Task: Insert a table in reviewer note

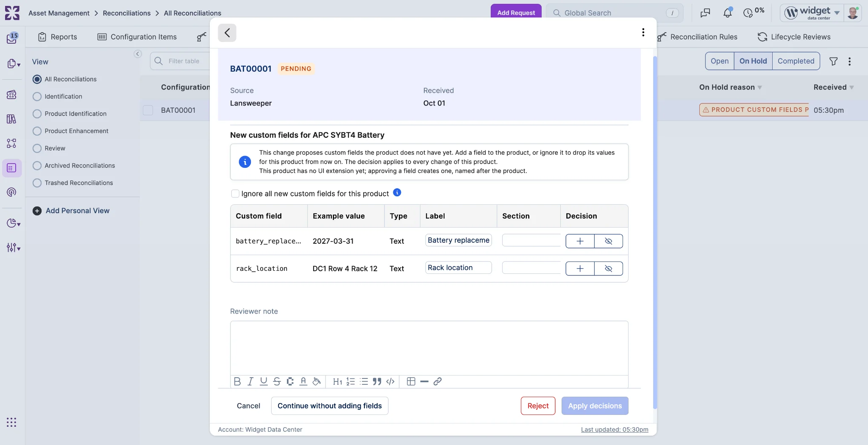Action: pos(411,381)
